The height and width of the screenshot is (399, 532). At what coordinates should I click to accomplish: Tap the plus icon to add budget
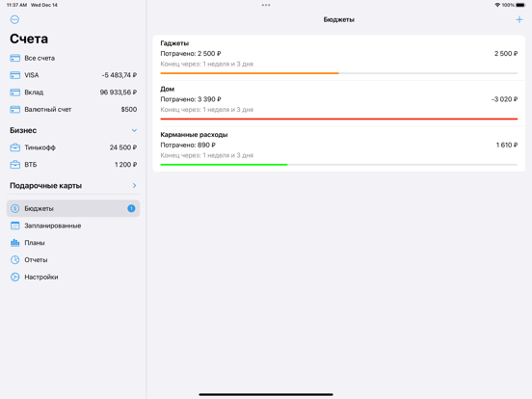(519, 19)
